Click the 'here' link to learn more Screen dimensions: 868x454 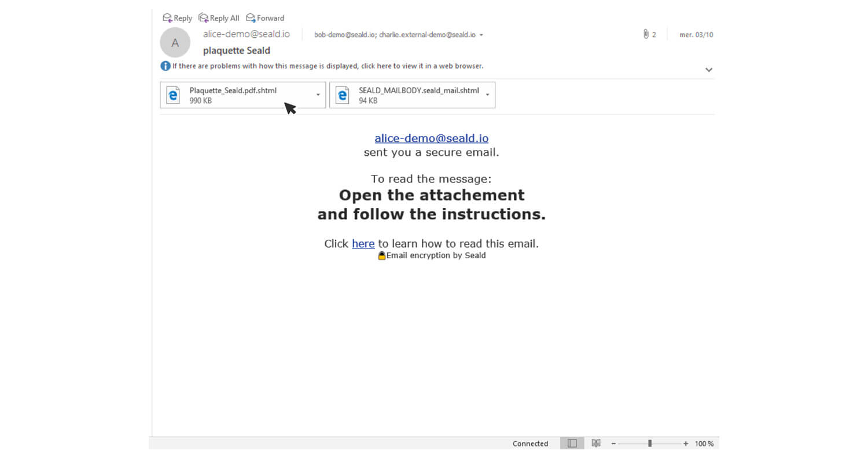pyautogui.click(x=363, y=244)
